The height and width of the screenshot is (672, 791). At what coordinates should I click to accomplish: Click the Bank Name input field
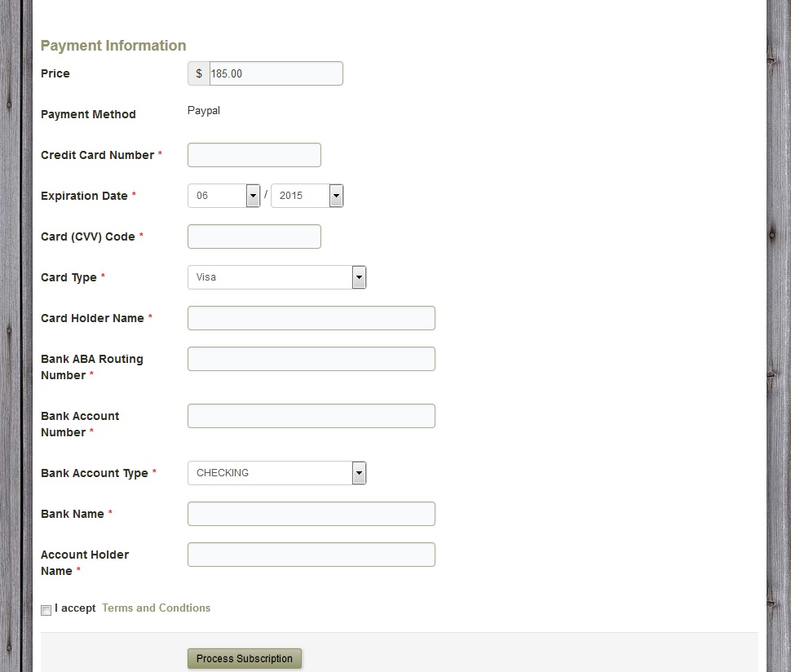[312, 514]
